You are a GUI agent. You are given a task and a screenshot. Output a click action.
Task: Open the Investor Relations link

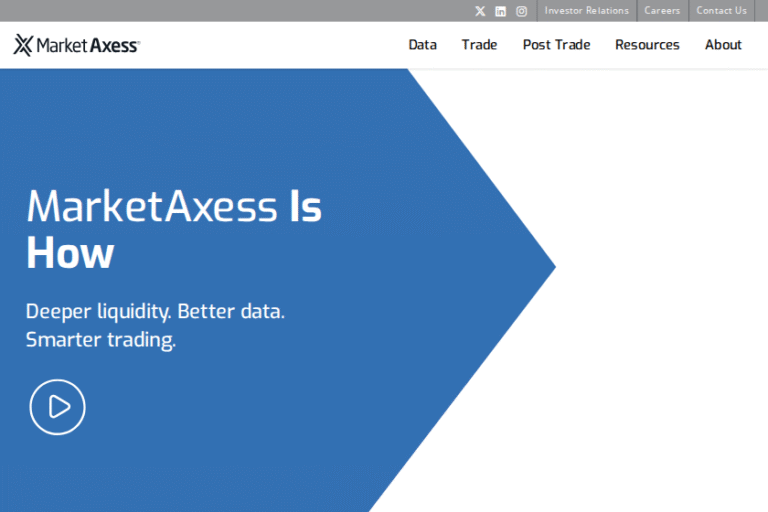coord(586,11)
